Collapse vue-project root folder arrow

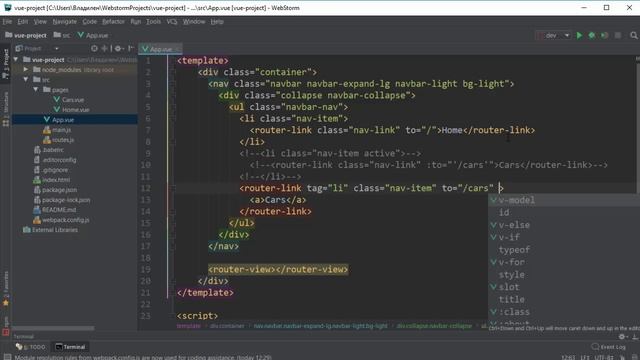[16, 60]
